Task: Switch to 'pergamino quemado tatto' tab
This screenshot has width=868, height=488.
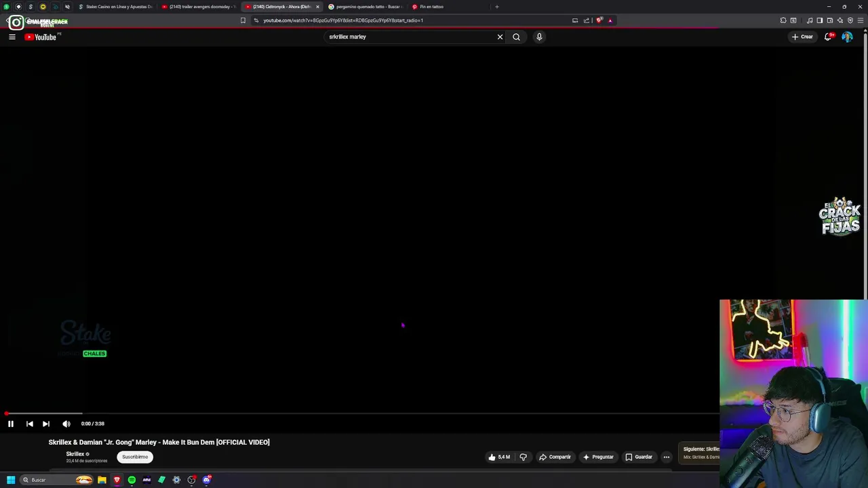Action: pos(366,7)
